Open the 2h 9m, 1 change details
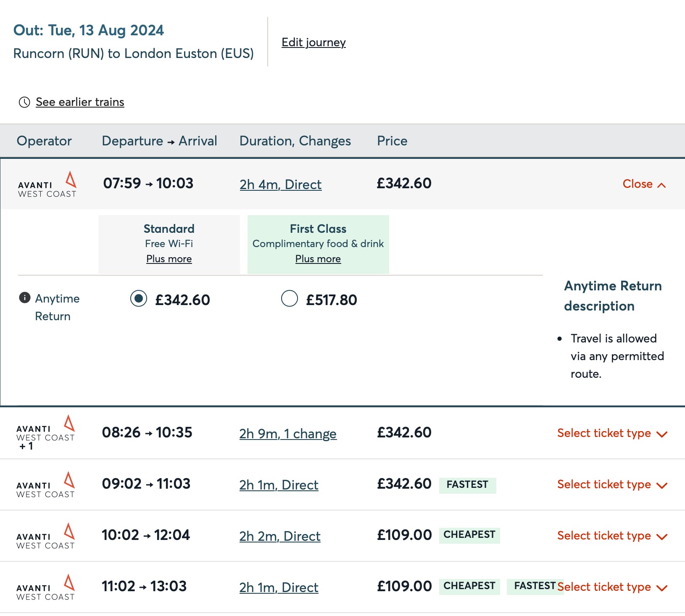The image size is (685, 616). point(288,434)
